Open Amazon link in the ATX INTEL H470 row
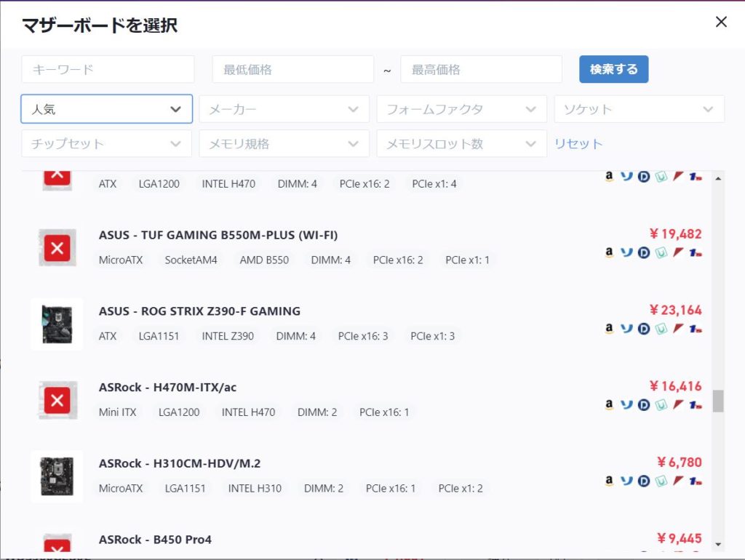745x560 pixels. point(609,176)
